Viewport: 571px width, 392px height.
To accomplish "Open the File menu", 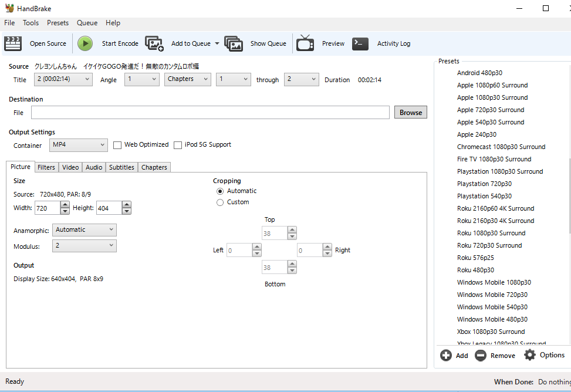I will (x=9, y=22).
